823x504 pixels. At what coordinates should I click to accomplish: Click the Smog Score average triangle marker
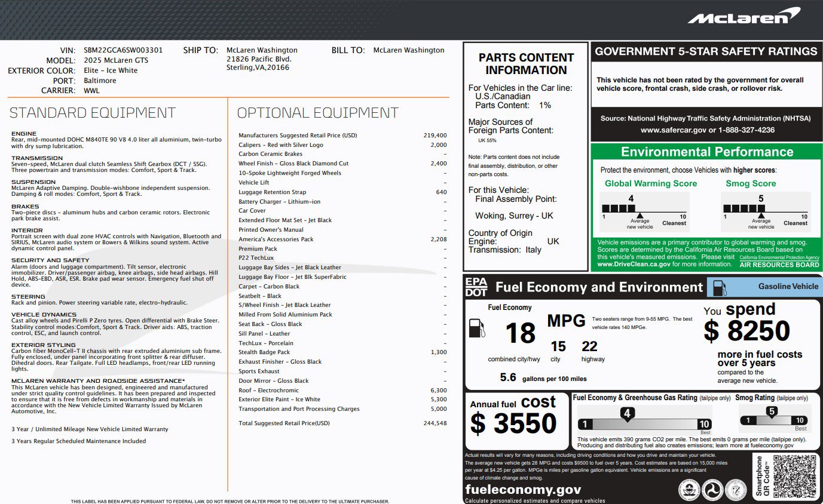(761, 215)
